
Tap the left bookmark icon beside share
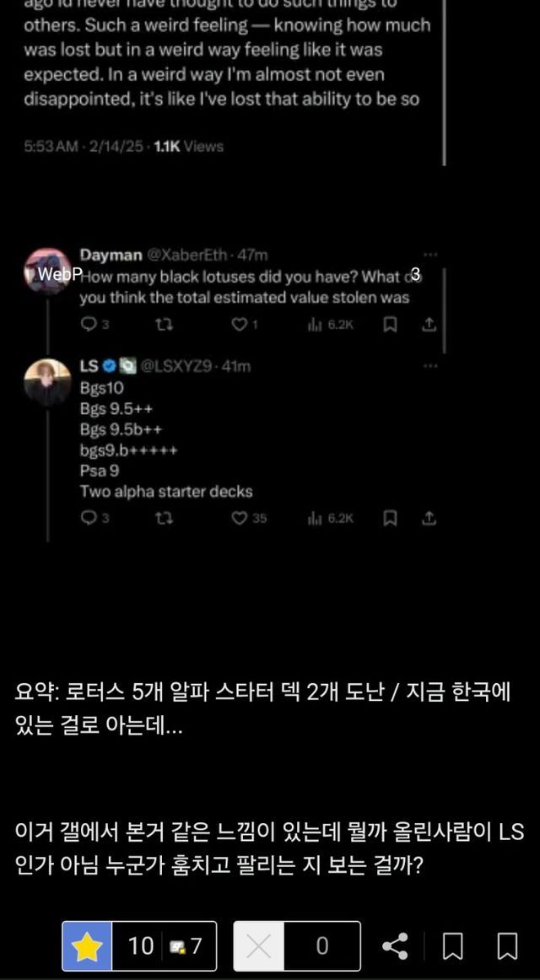pyautogui.click(x=453, y=946)
